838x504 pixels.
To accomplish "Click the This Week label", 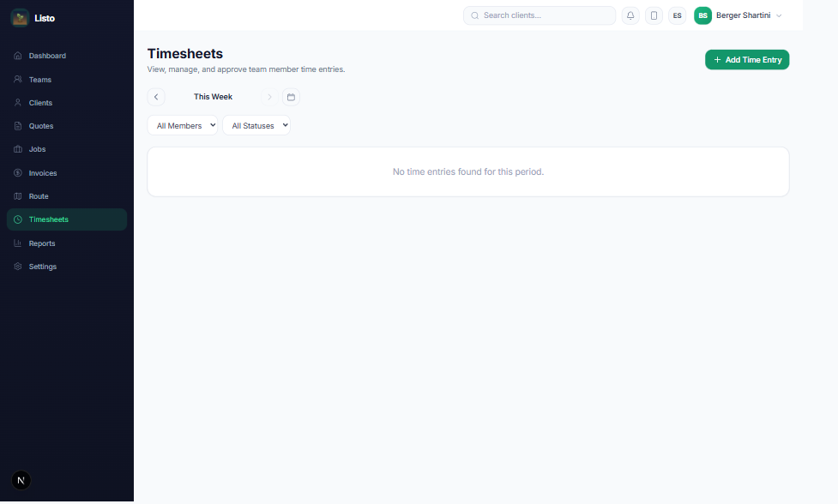I will point(213,97).
